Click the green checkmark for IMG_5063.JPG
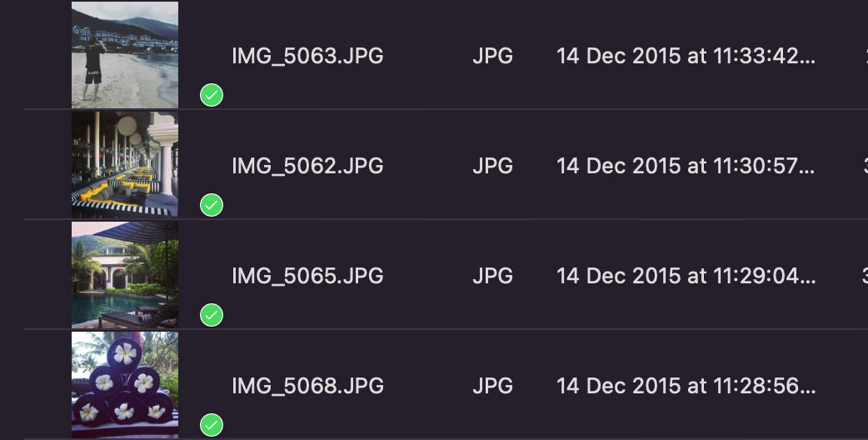Viewport: 868px width, 440px height. click(x=212, y=95)
